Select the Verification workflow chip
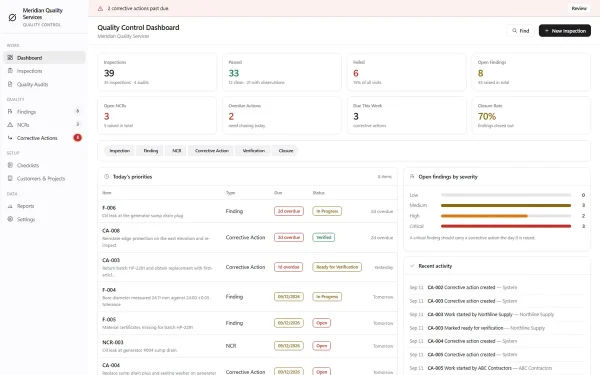The height and width of the screenshot is (375, 600). (x=253, y=151)
